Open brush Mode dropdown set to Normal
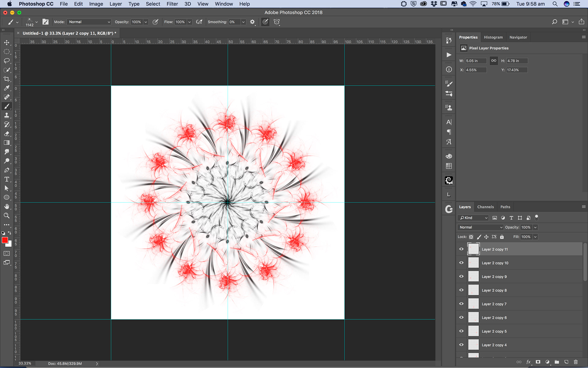This screenshot has width=588, height=368. coord(89,22)
